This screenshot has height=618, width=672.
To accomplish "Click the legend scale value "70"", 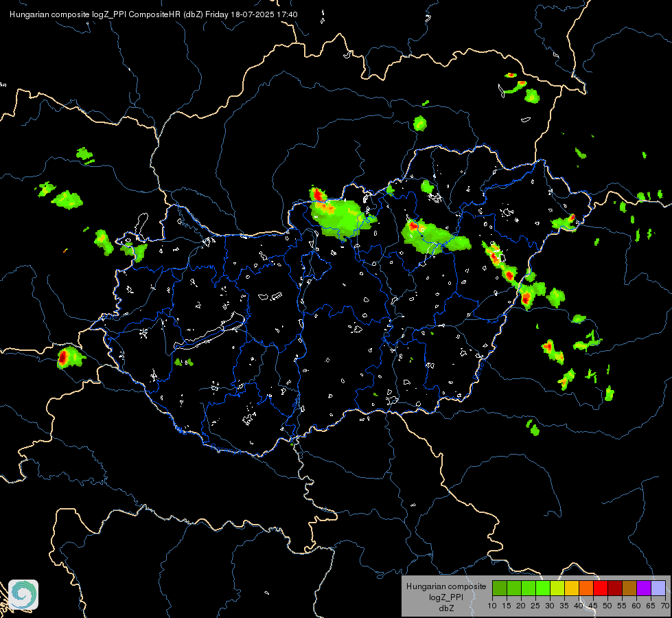I will point(665,606).
